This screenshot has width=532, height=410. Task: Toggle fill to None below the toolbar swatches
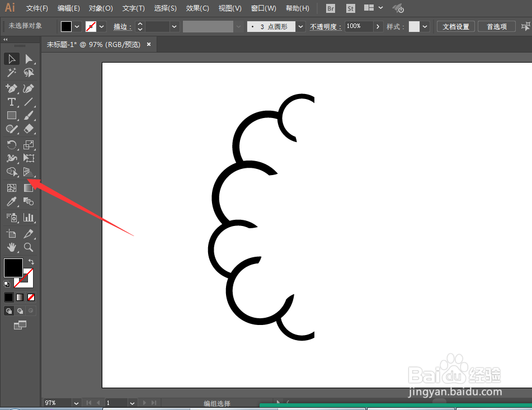(31, 296)
